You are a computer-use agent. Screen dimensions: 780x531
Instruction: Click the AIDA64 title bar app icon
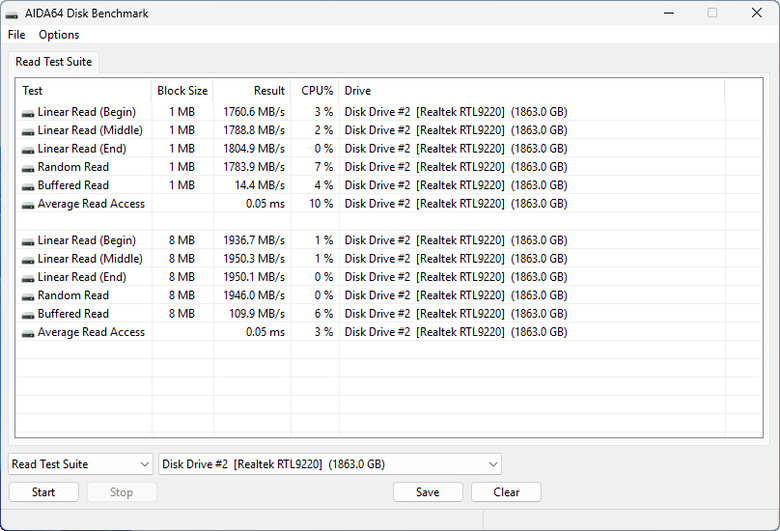11,14
